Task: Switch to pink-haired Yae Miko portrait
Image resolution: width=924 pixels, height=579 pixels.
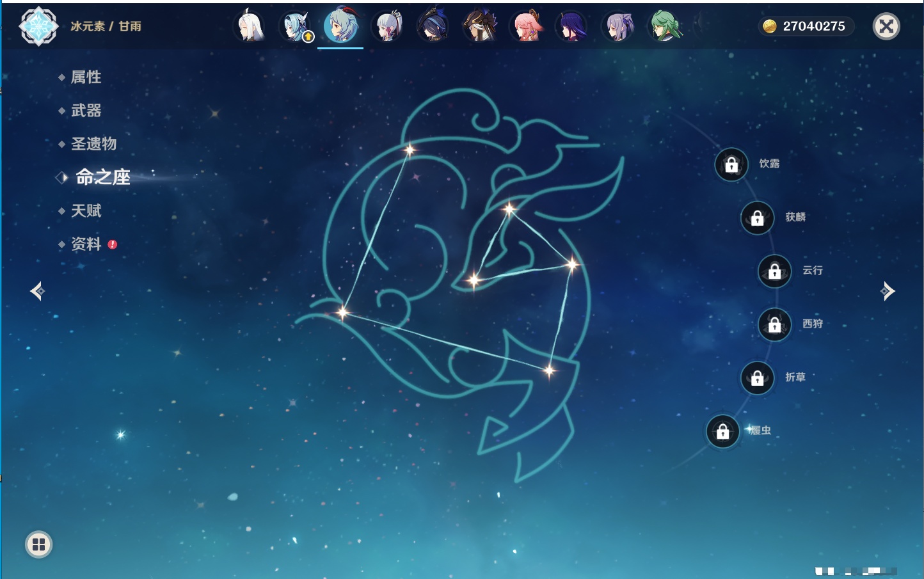Action: coord(526,26)
